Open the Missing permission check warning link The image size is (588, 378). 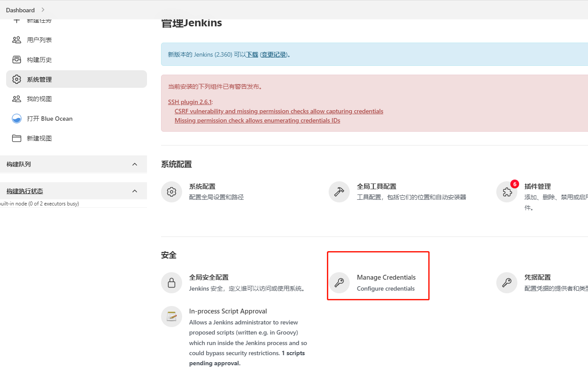(257, 120)
